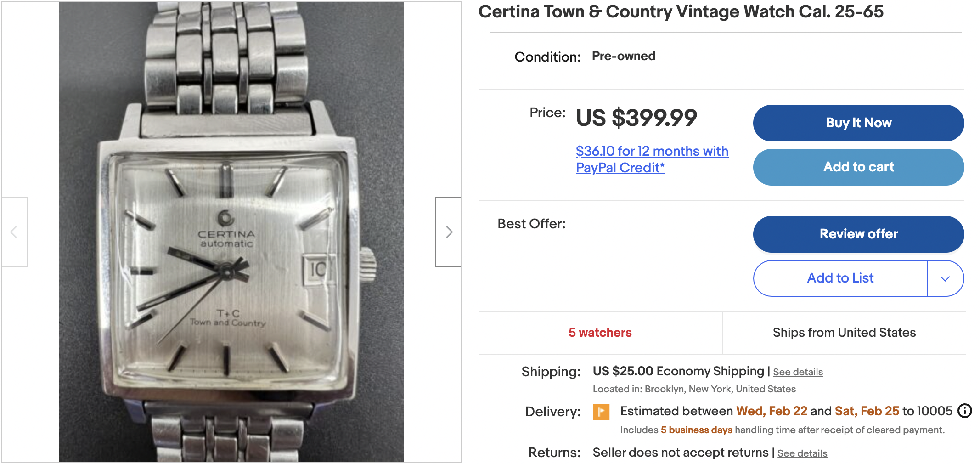Screen dimensions: 980x464
Task: Click the 5 business days handling text
Action: tap(696, 430)
